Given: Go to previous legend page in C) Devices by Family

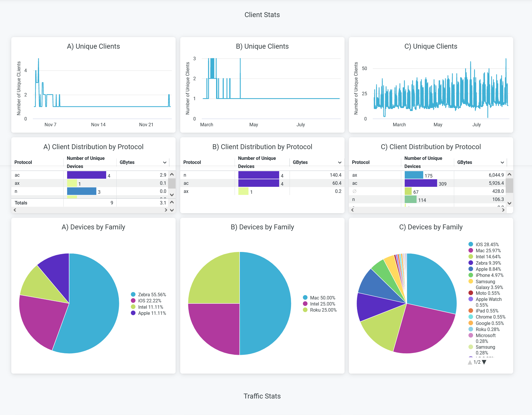Looking at the screenshot, I should [x=470, y=362].
